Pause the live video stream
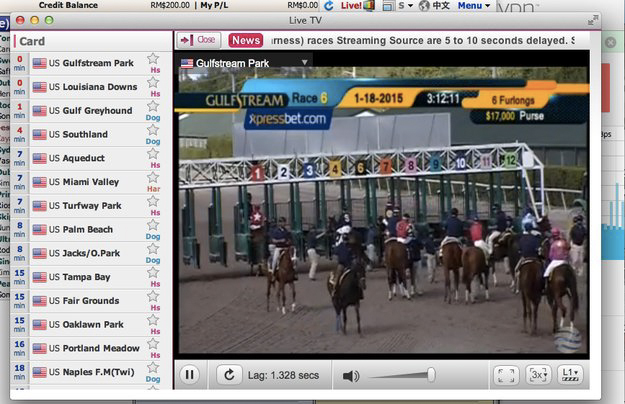625x404 pixels. (x=189, y=375)
